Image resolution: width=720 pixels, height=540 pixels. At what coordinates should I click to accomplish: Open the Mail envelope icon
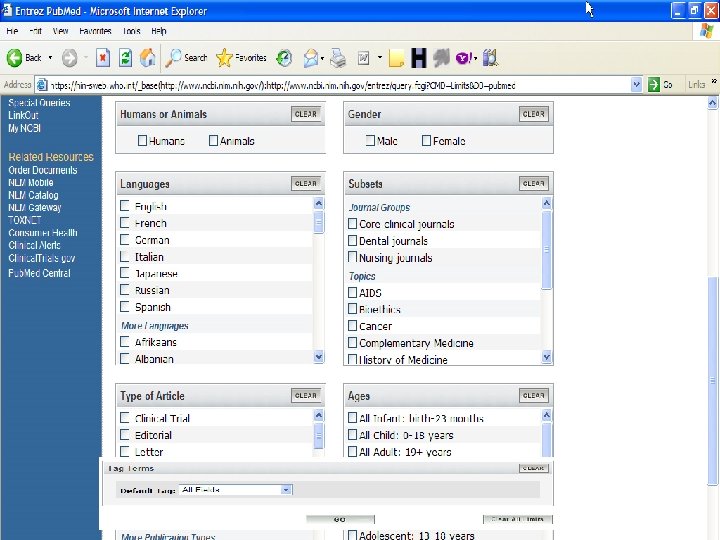click(x=311, y=58)
